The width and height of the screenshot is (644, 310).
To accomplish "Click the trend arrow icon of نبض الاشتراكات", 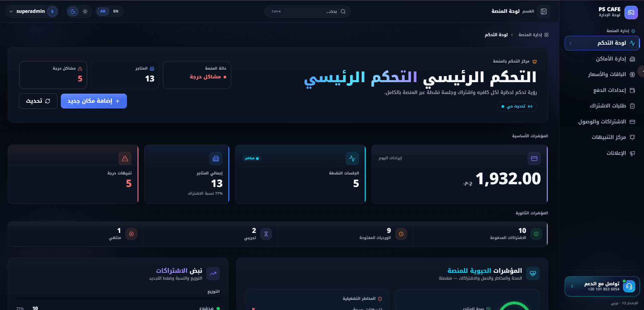I will point(213,273).
